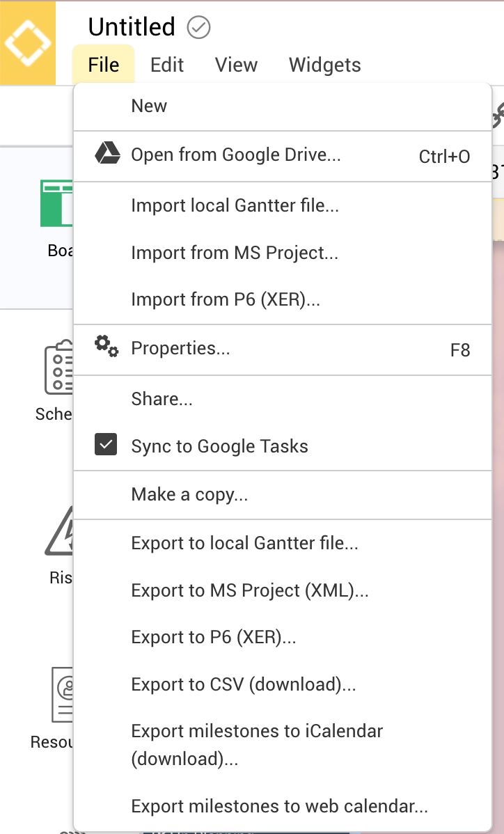Open the Edit menu

pyautogui.click(x=167, y=65)
